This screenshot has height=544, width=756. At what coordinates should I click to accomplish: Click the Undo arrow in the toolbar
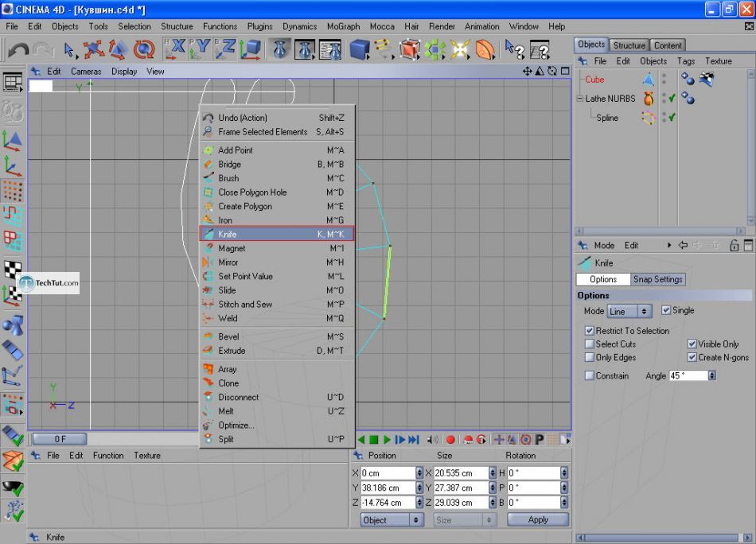(18, 49)
